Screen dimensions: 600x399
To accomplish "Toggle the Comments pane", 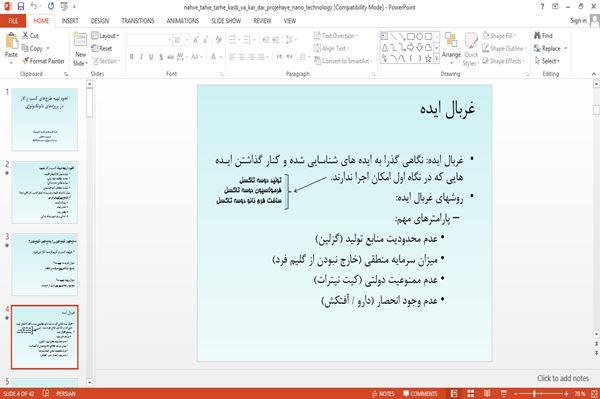I will click(420, 394).
